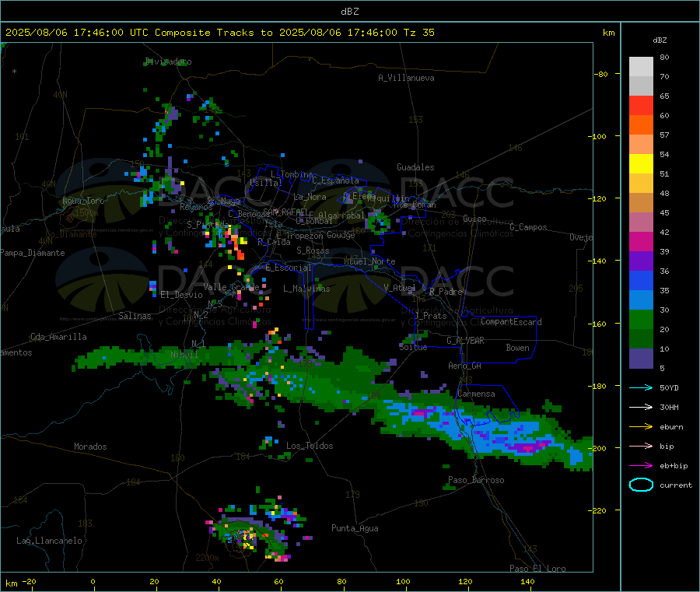Click the 'Soitue' map label
This screenshot has height=592, width=700.
tap(413, 347)
